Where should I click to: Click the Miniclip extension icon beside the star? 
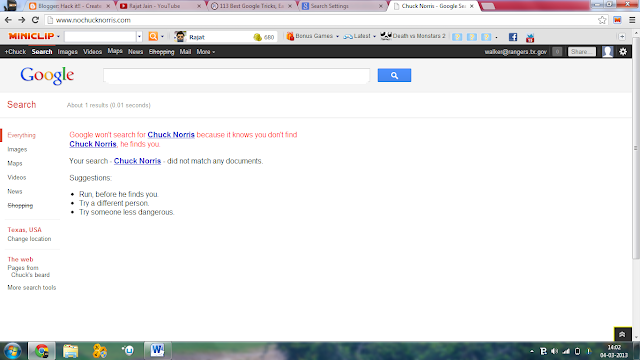pyautogui.click(x=617, y=20)
